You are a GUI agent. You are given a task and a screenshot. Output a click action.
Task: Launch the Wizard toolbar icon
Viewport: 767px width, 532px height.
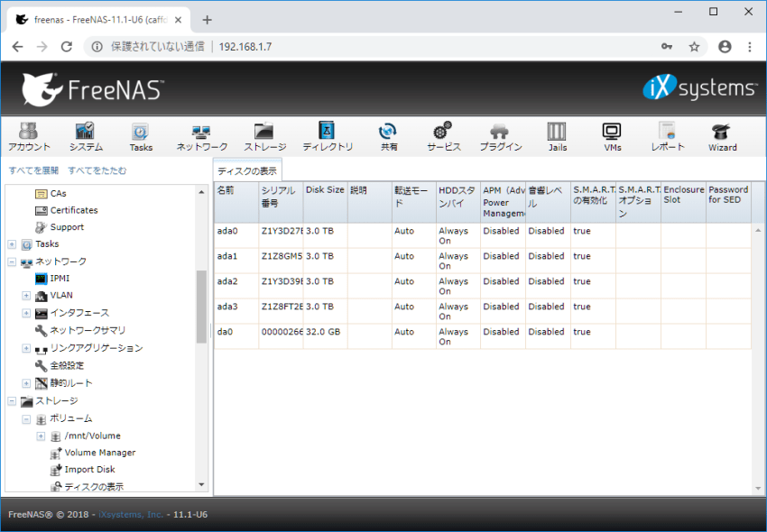[722, 137]
